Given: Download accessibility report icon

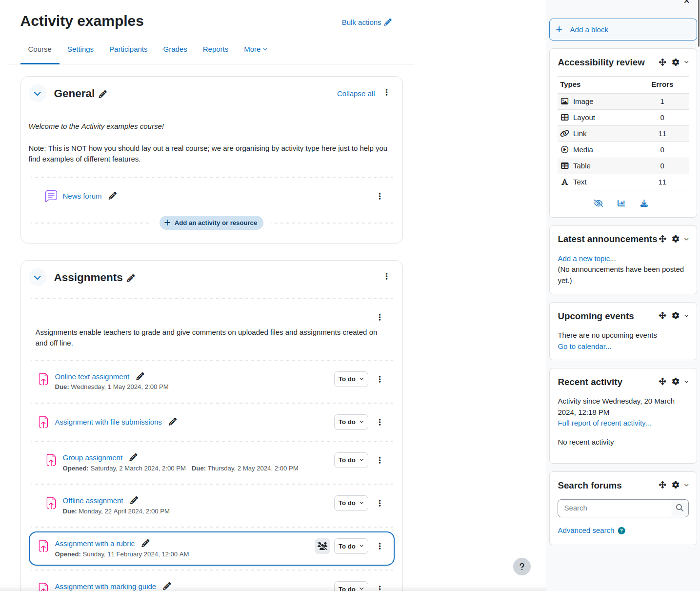Looking at the screenshot, I should pyautogui.click(x=644, y=203).
